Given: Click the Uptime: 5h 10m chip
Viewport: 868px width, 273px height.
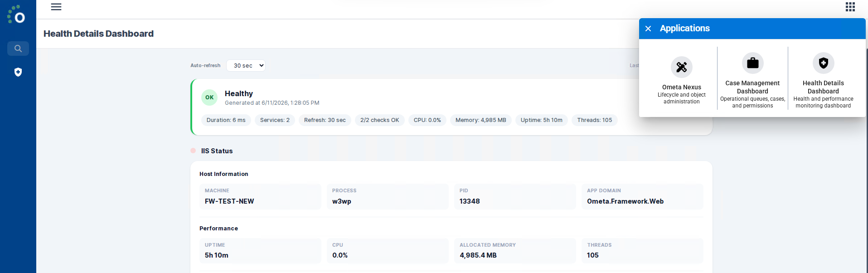Looking at the screenshot, I should [x=542, y=120].
